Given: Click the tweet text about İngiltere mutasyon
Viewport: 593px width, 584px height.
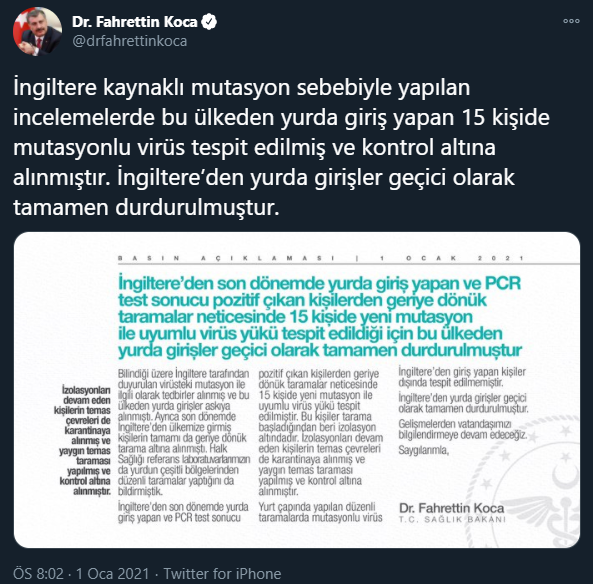Looking at the screenshot, I should pos(281,147).
